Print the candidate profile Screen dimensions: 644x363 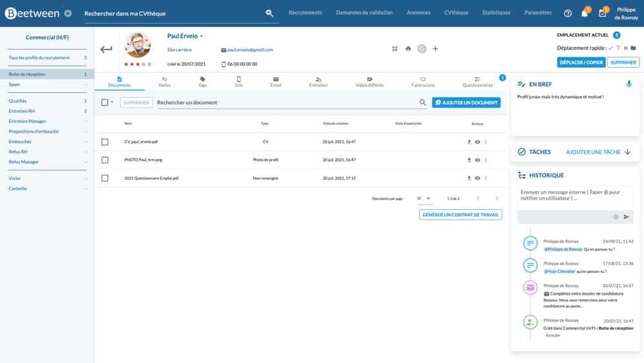[x=408, y=48]
